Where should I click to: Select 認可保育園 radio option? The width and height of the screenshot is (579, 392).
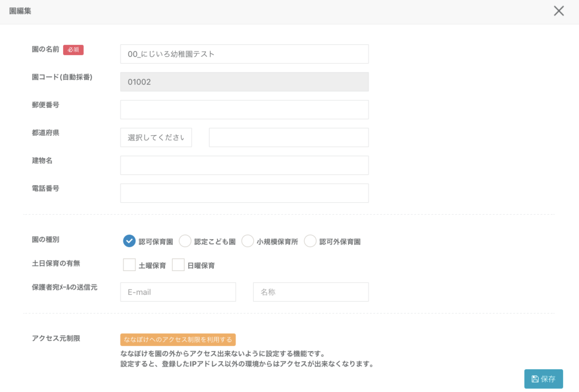click(x=129, y=241)
